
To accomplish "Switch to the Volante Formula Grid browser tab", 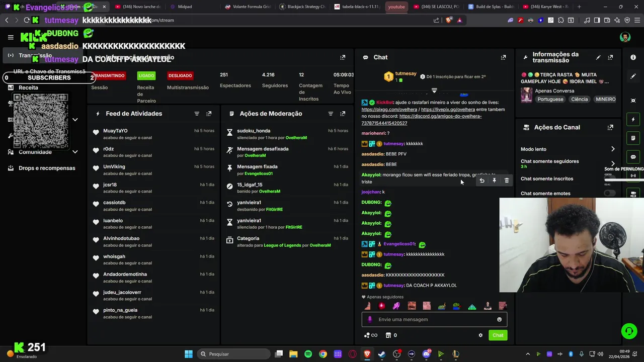I will [248, 7].
